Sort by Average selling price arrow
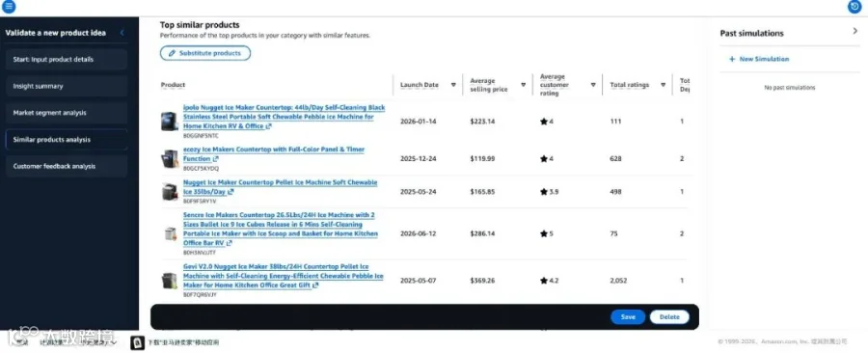 523,85
